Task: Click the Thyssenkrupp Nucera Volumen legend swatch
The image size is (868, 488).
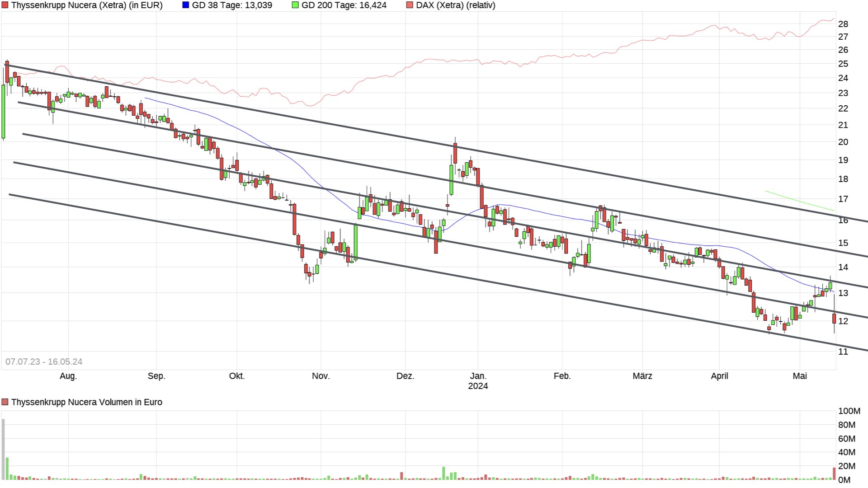Action: 5,402
